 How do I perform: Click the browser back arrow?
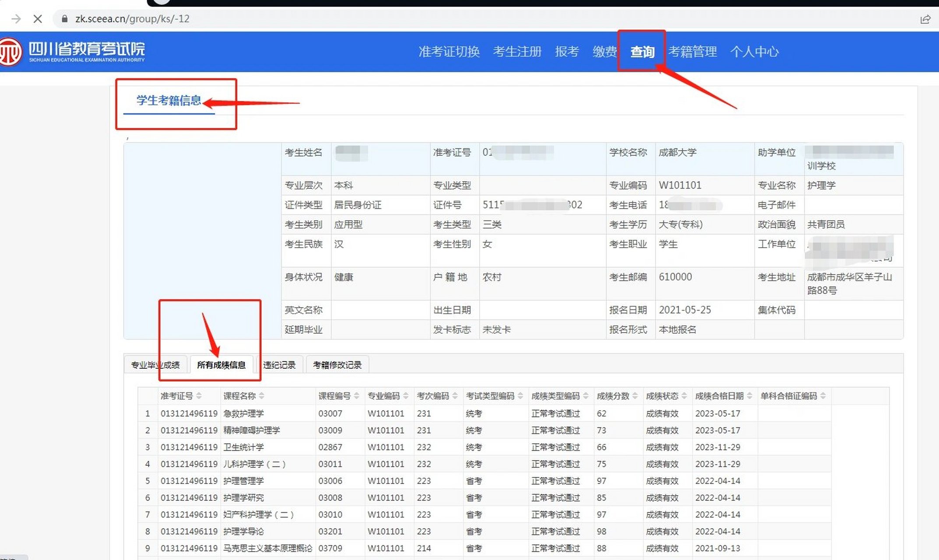coord(16,19)
